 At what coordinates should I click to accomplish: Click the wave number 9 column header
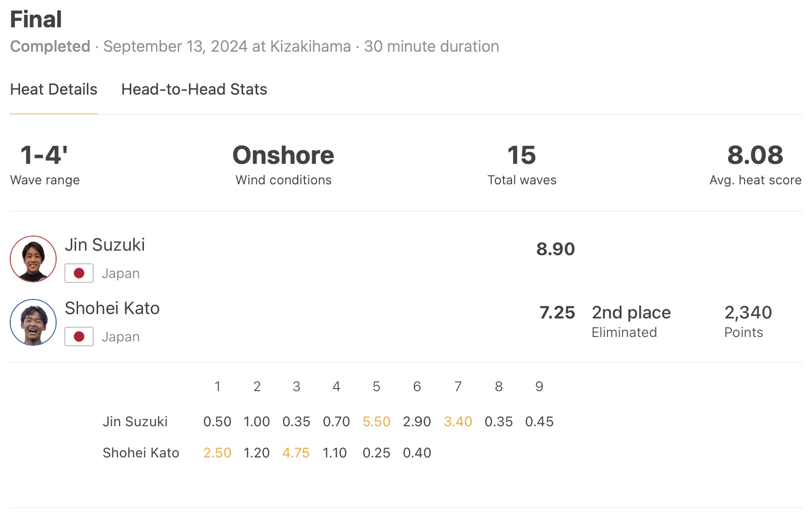pyautogui.click(x=539, y=386)
